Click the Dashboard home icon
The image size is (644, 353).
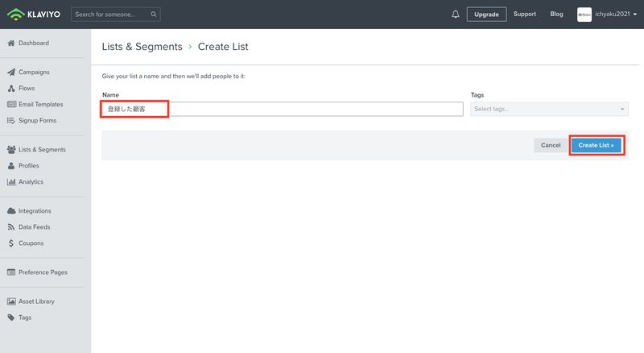[11, 43]
